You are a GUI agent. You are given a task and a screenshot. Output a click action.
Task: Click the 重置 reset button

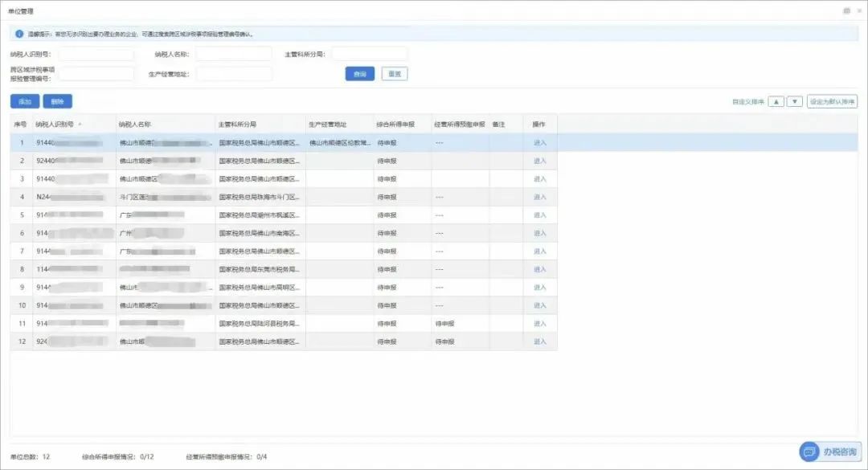[x=395, y=74]
